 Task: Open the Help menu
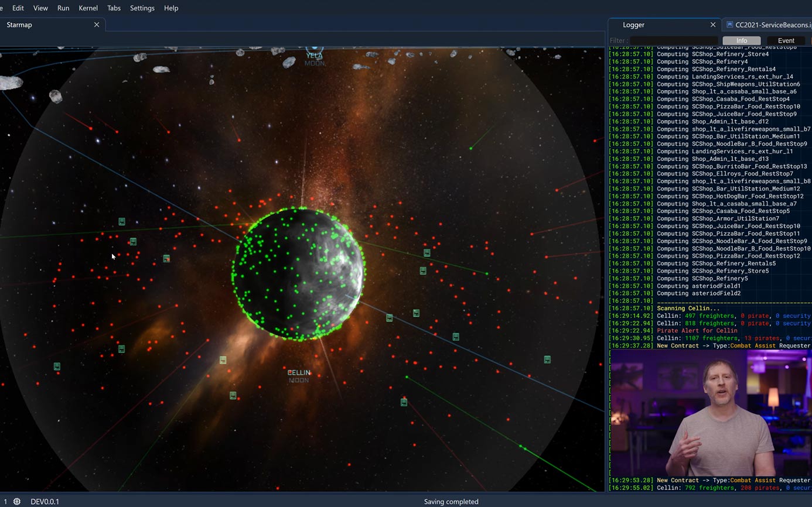(x=171, y=8)
